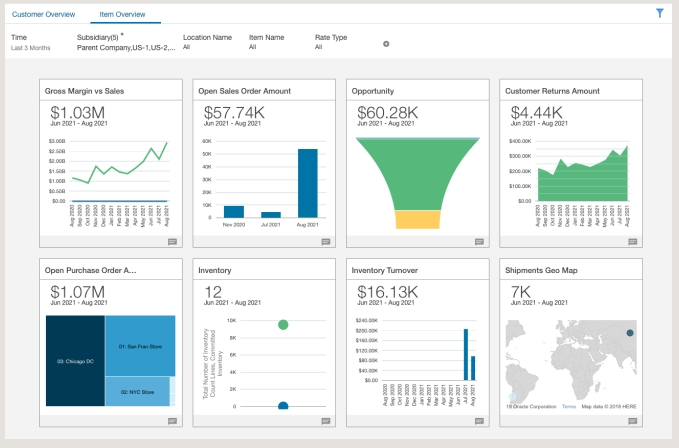Open comment icon on Open Purchase Order card
The height and width of the screenshot is (448, 679).
[172, 422]
